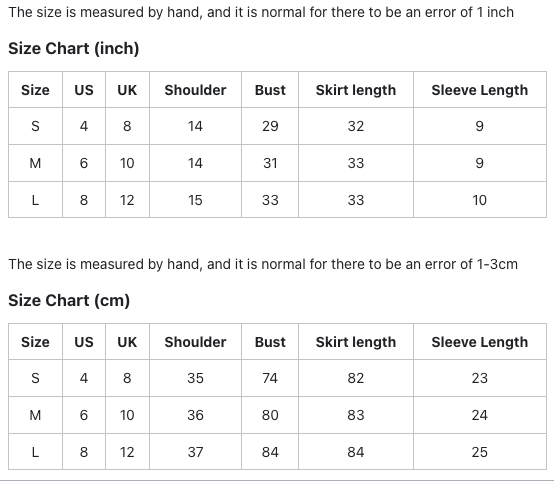Click the Size Chart (cm) heading
Viewport: 554px width, 482px height.
[69, 300]
